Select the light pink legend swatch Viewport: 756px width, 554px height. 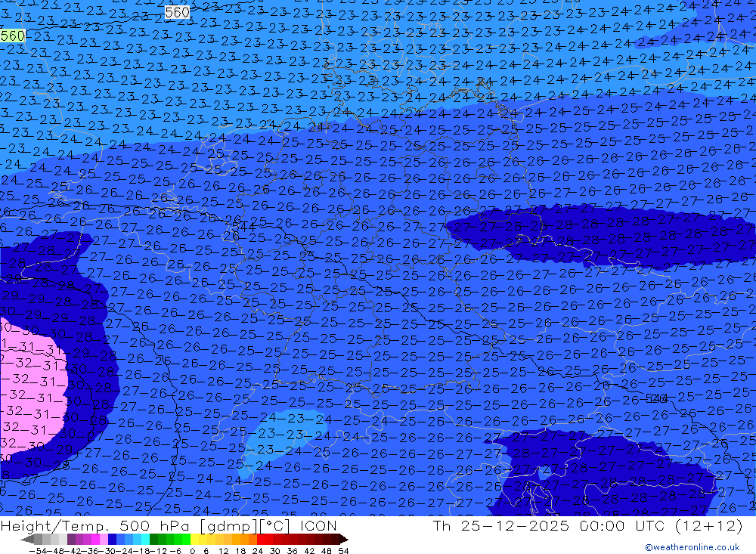[104, 539]
